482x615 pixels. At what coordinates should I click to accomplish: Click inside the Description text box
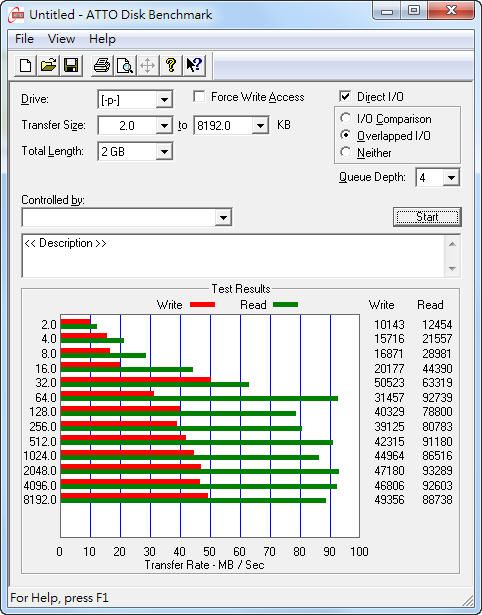[234, 256]
